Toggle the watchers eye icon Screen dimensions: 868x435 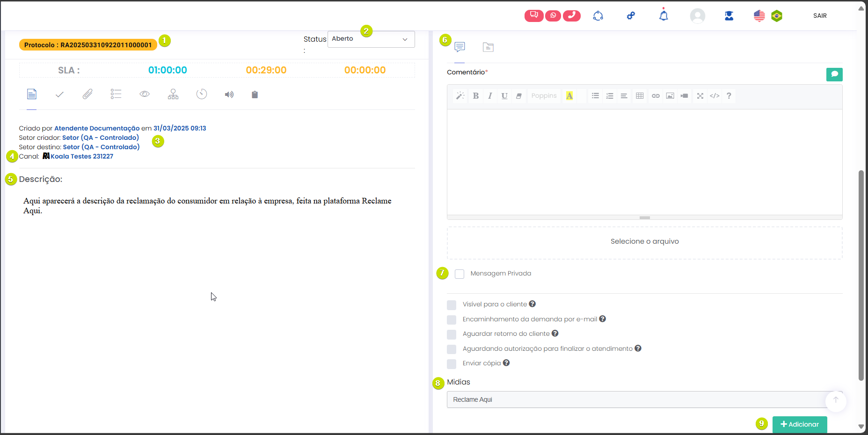(145, 94)
